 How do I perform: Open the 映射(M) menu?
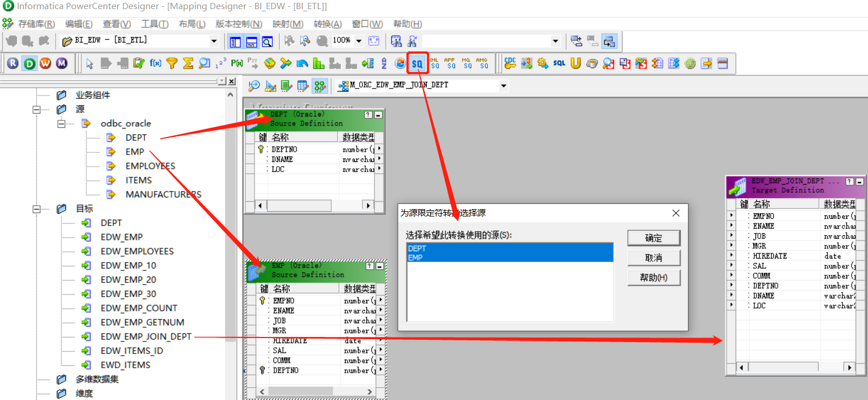[288, 24]
